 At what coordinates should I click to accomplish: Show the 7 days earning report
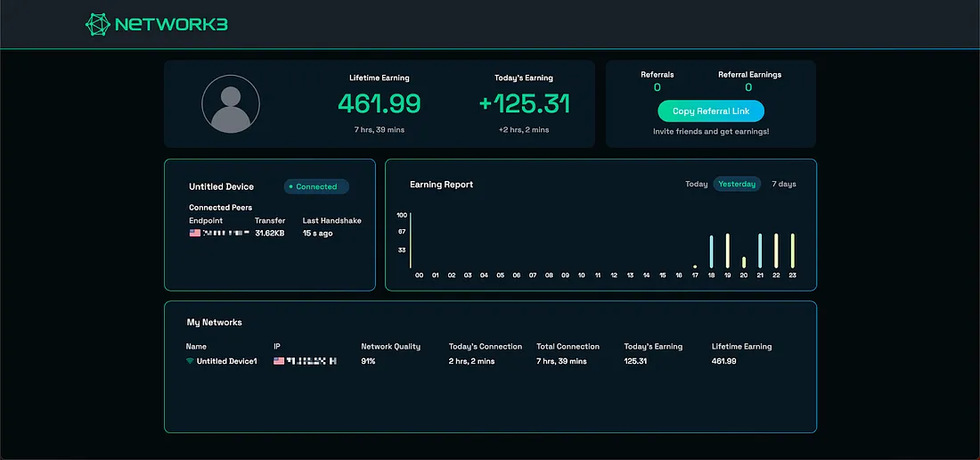click(x=784, y=184)
